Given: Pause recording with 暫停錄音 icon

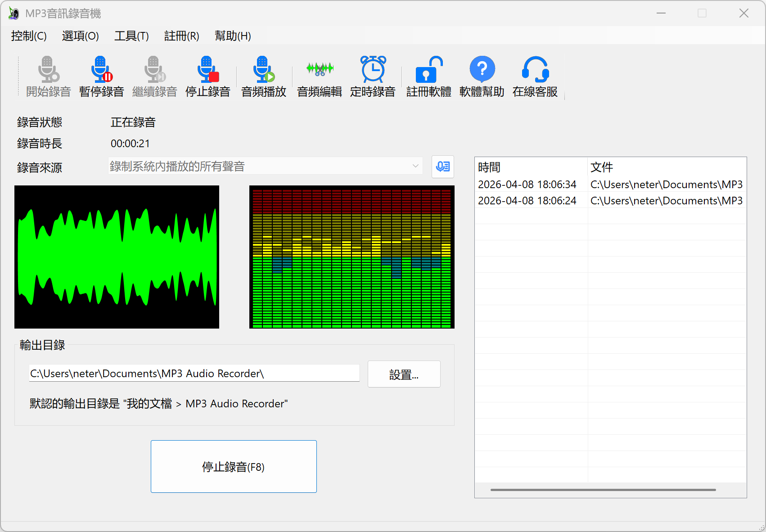Looking at the screenshot, I should [x=101, y=69].
